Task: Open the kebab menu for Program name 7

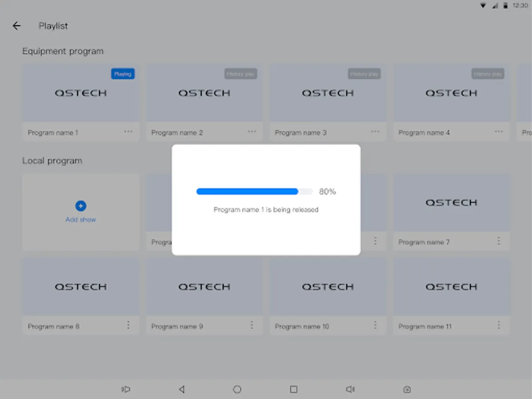Action: coord(499,241)
